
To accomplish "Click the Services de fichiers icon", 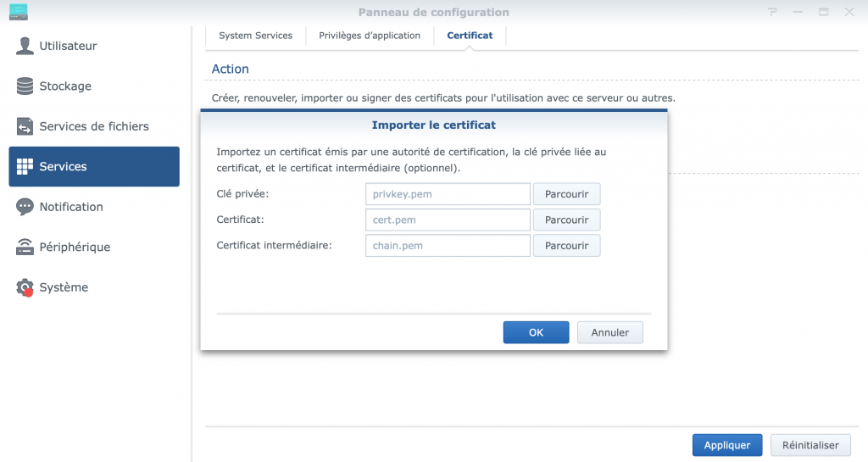I will (25, 126).
